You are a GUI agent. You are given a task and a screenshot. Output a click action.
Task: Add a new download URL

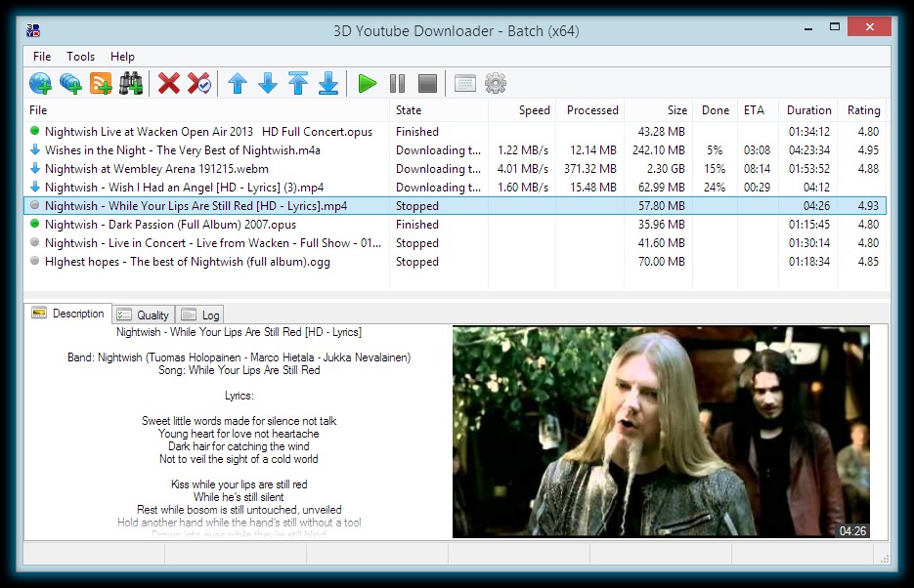click(x=41, y=83)
